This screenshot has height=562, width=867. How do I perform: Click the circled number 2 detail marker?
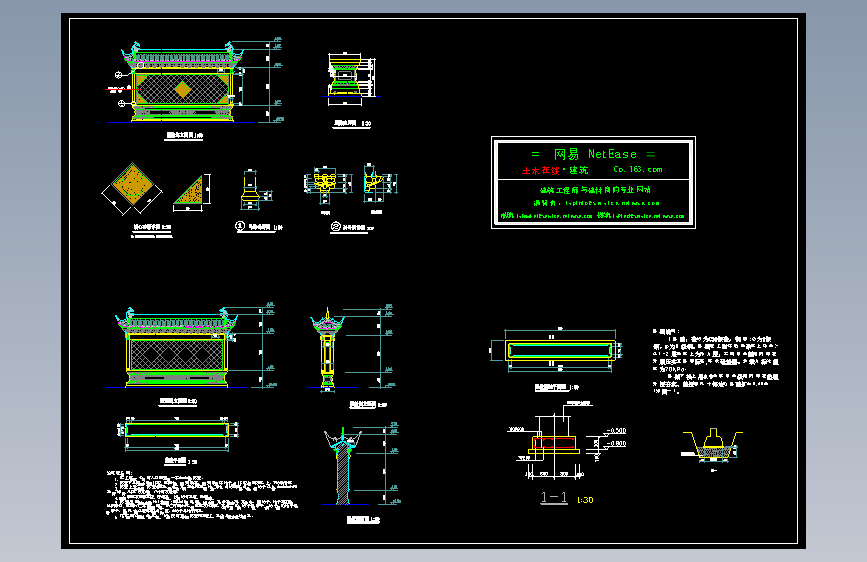[336, 226]
